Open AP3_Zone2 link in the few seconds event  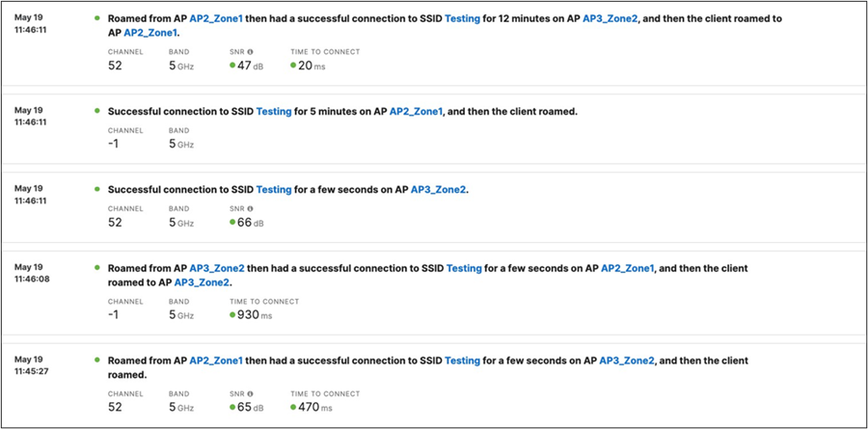[x=439, y=190]
